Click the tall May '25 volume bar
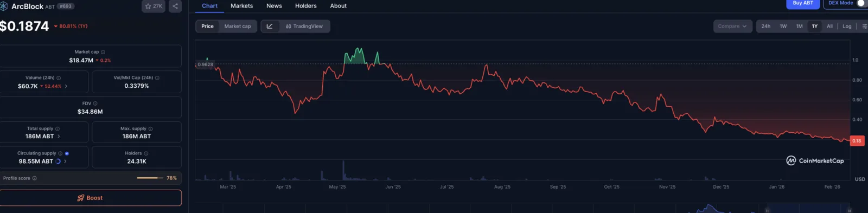 (x=343, y=170)
